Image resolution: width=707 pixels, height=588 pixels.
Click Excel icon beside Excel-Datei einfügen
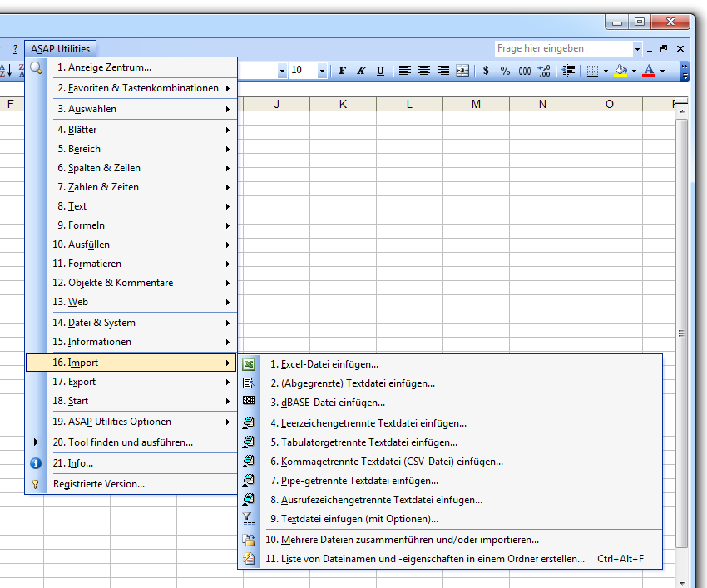249,364
